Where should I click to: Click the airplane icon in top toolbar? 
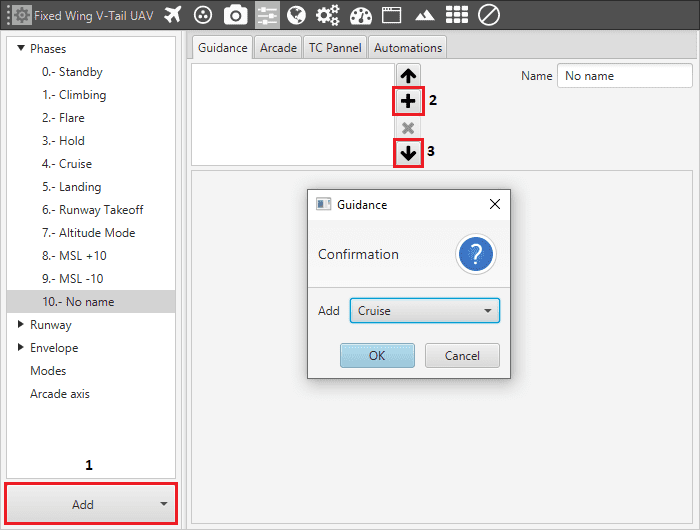coord(172,15)
